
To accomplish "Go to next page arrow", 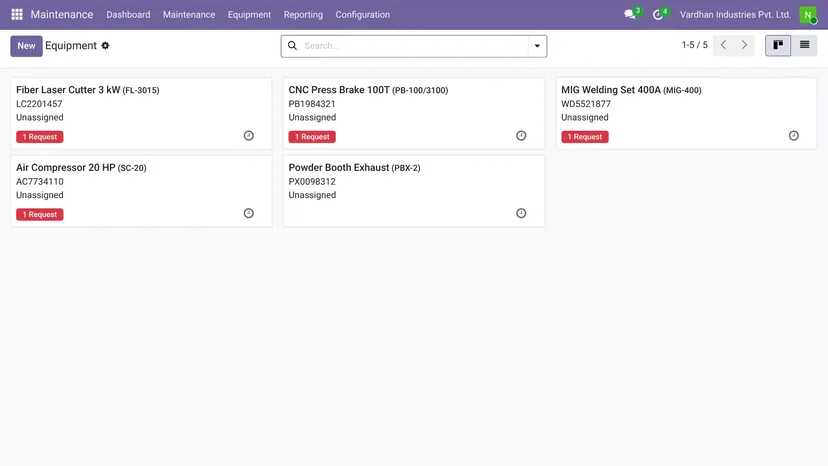I will pyautogui.click(x=744, y=45).
